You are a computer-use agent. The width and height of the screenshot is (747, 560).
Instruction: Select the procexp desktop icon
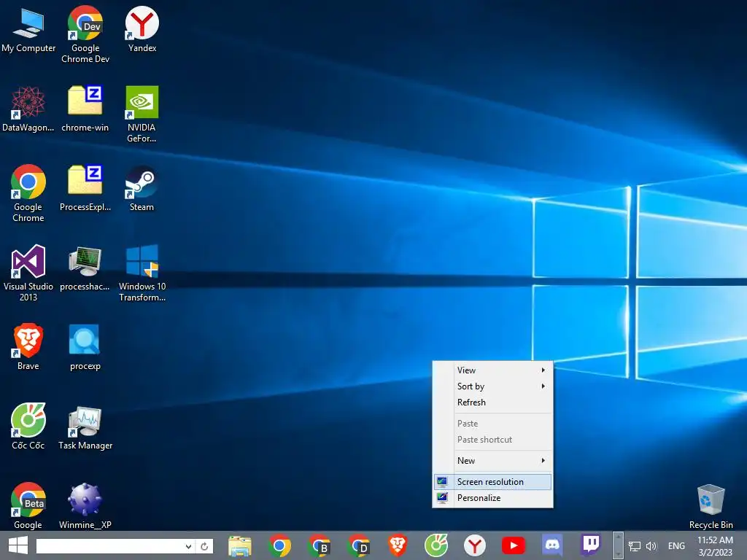tap(85, 347)
